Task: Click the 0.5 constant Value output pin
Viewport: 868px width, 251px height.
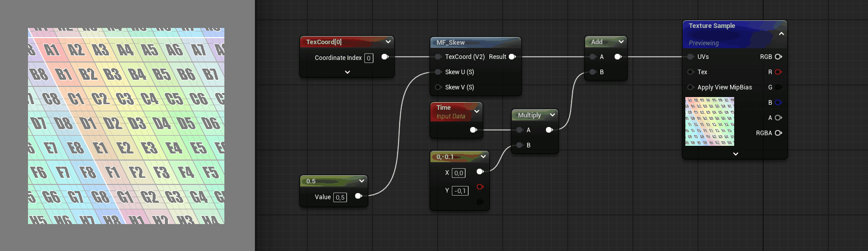Action: (358, 196)
